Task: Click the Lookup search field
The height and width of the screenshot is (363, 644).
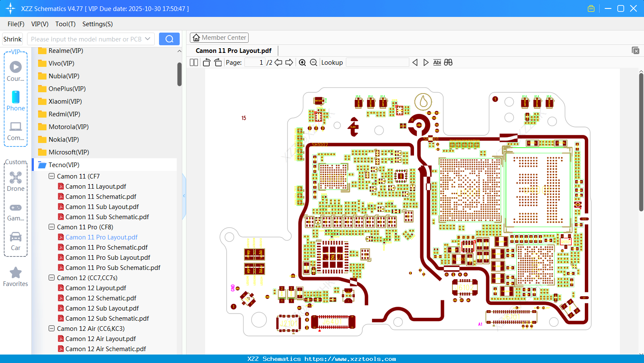Action: 377,62
